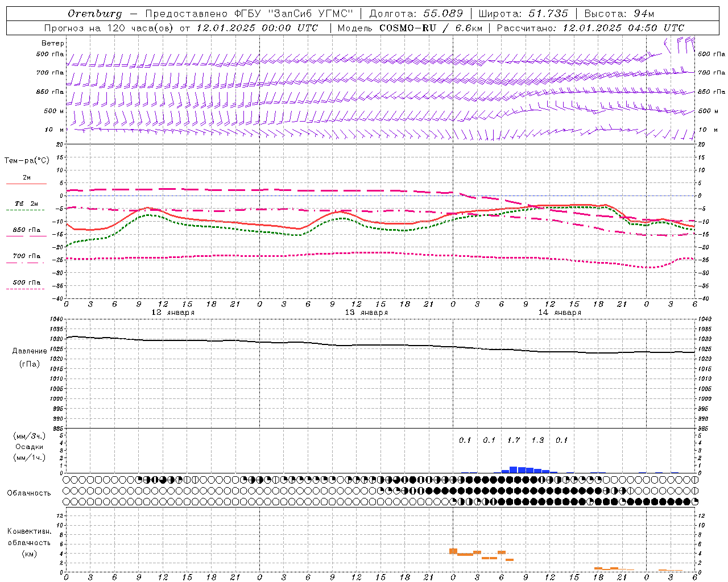Viewport: 728px width, 582px height.
Task: Click the "Ветер" wind panel label
Action: click(x=53, y=43)
